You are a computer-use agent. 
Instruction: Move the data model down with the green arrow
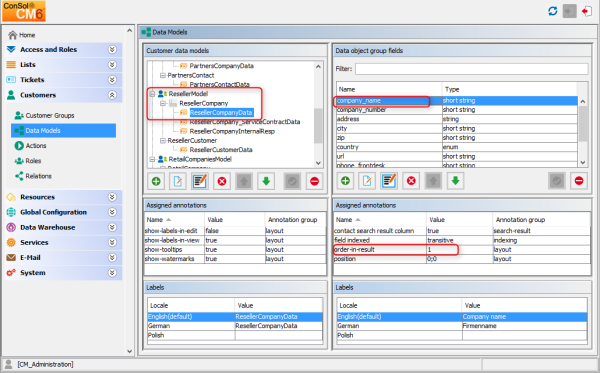266,181
